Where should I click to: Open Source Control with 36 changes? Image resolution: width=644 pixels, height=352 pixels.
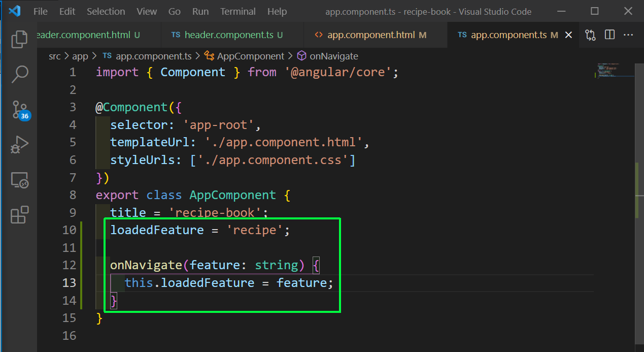coord(20,109)
